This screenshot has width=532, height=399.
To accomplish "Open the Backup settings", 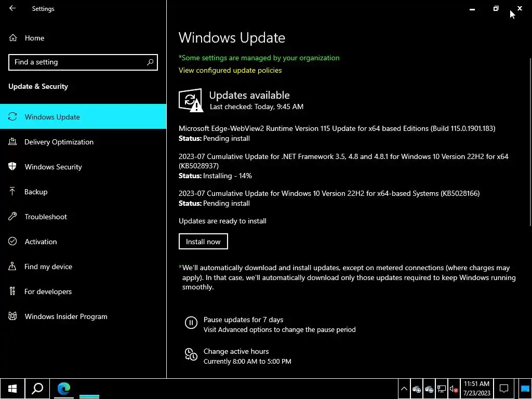I will [83, 192].
